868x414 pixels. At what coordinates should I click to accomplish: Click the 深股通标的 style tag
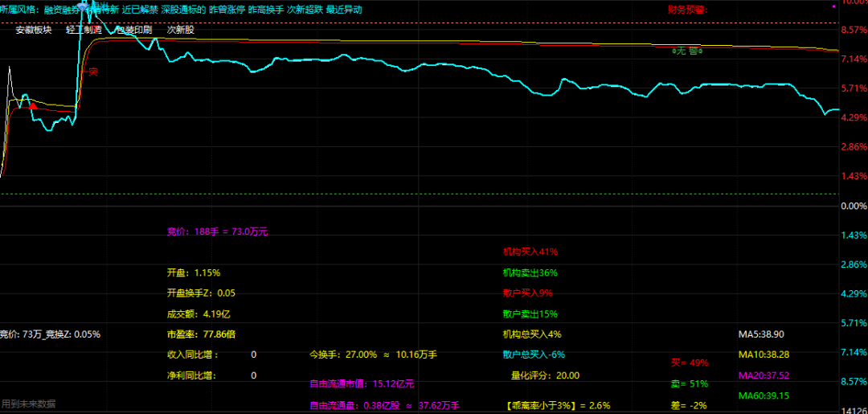183,10
